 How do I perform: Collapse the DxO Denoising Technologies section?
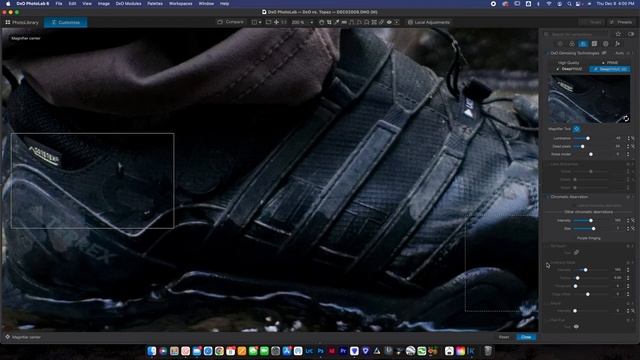point(548,53)
